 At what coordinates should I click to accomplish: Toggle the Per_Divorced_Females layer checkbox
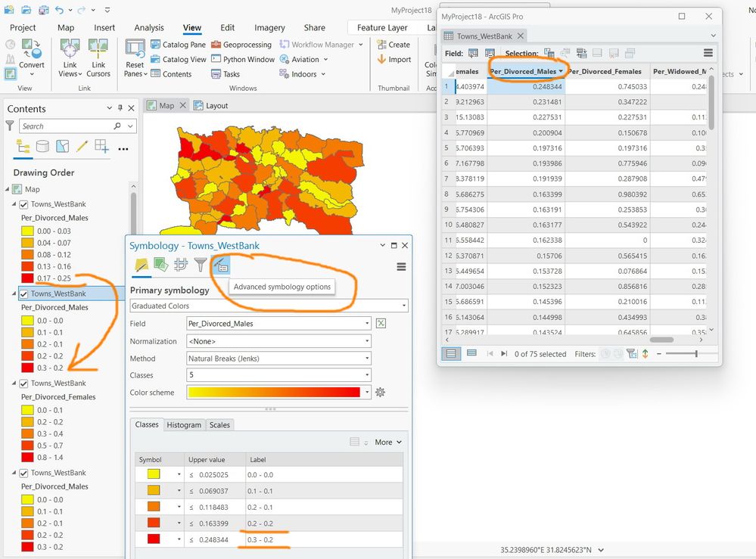(x=23, y=383)
